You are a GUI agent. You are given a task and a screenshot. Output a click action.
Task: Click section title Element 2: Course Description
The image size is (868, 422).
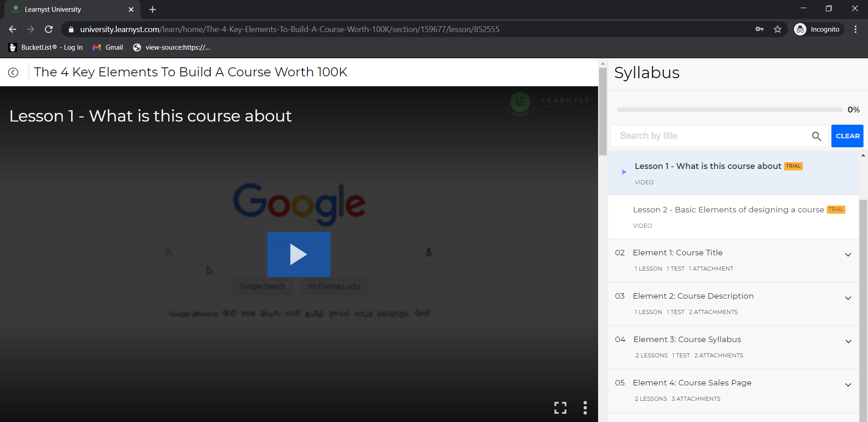click(693, 296)
